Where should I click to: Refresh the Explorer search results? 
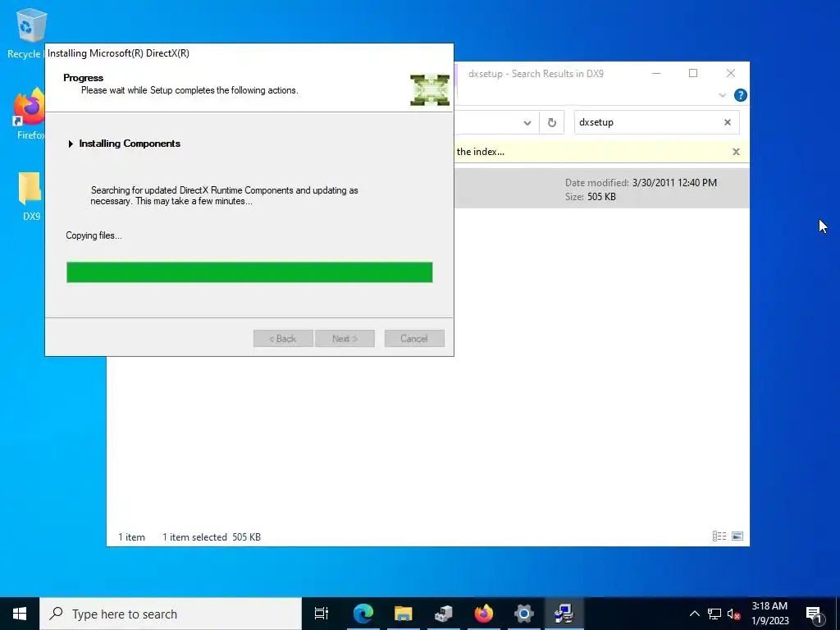point(552,123)
